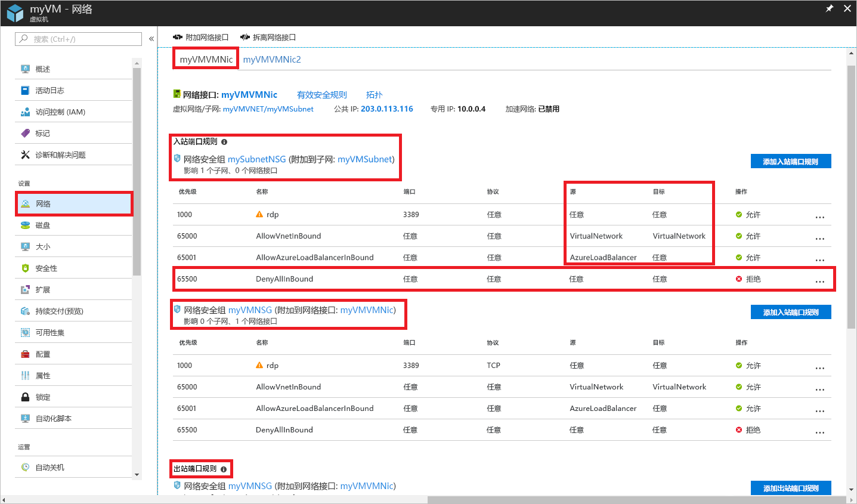857x504 pixels.
Task: Open myVMNSG link in inbound section
Action: pyautogui.click(x=250, y=310)
